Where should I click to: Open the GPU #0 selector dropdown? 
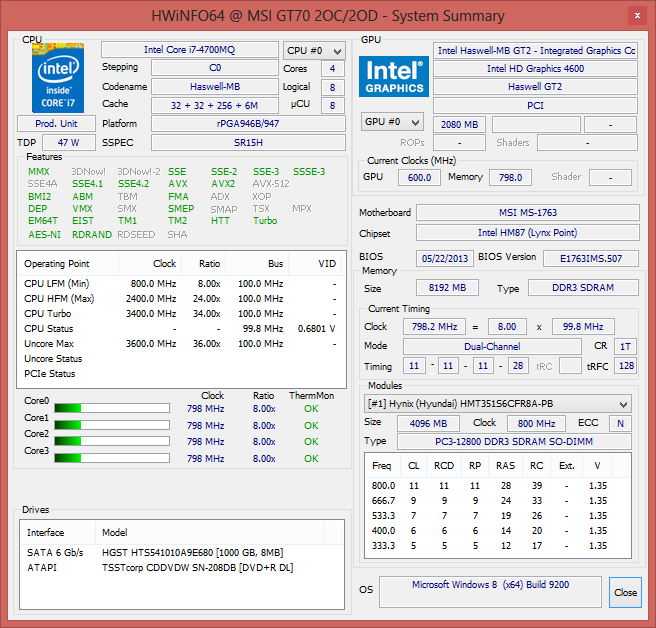(x=392, y=122)
